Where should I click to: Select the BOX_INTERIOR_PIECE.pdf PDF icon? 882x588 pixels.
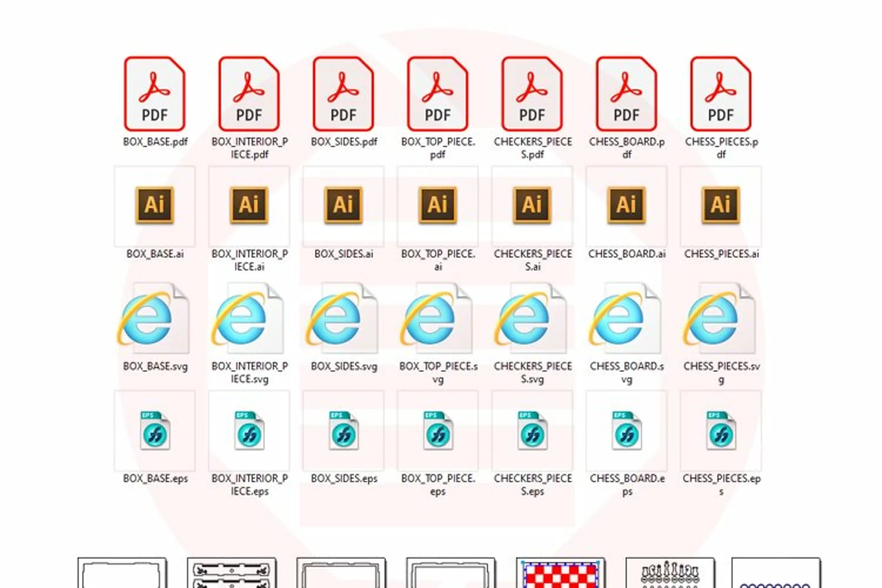coord(249,93)
